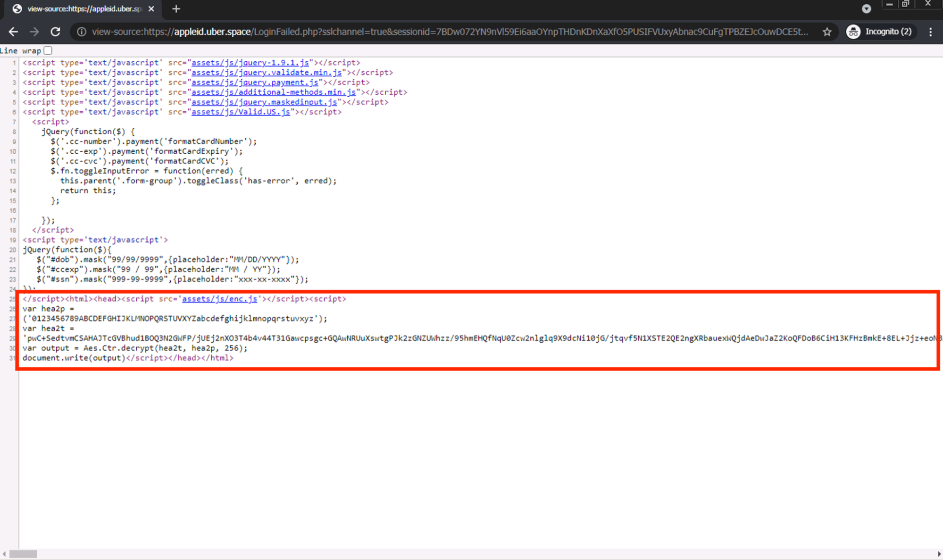Open assets/js/jquery.payment.js link

tap(255, 82)
